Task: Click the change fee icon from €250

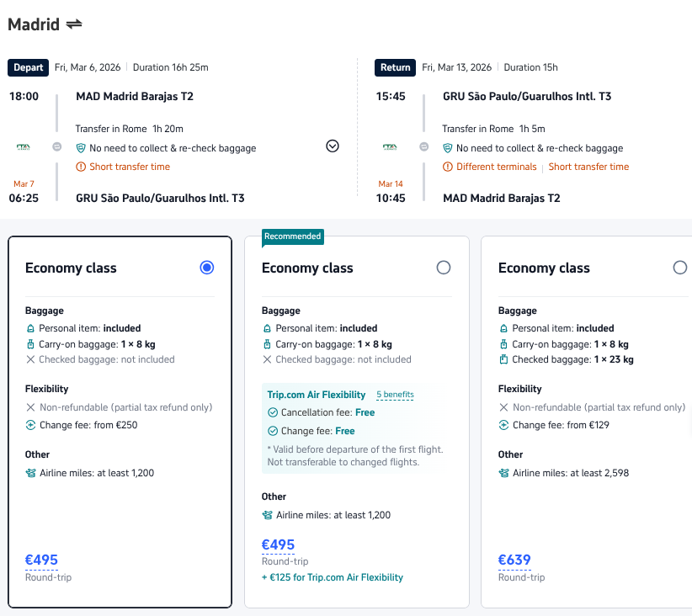Action: click(30, 425)
